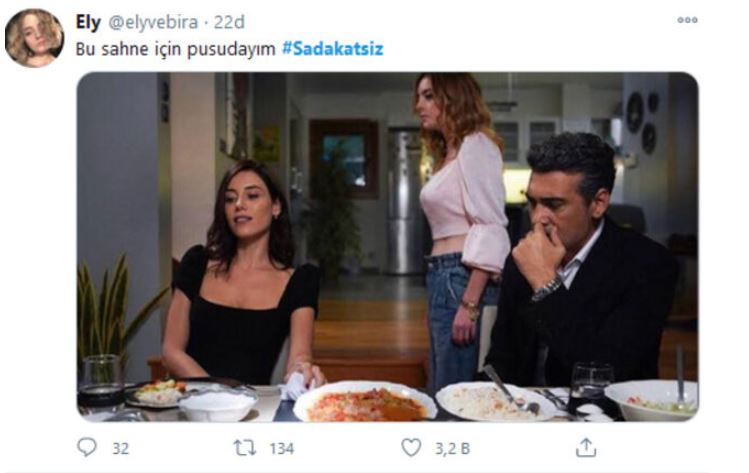Click the reply count 32
The width and height of the screenshot is (749, 473).
pos(120,448)
